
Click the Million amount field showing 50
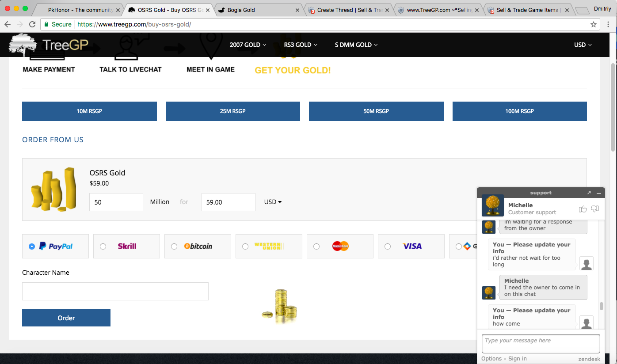click(116, 202)
